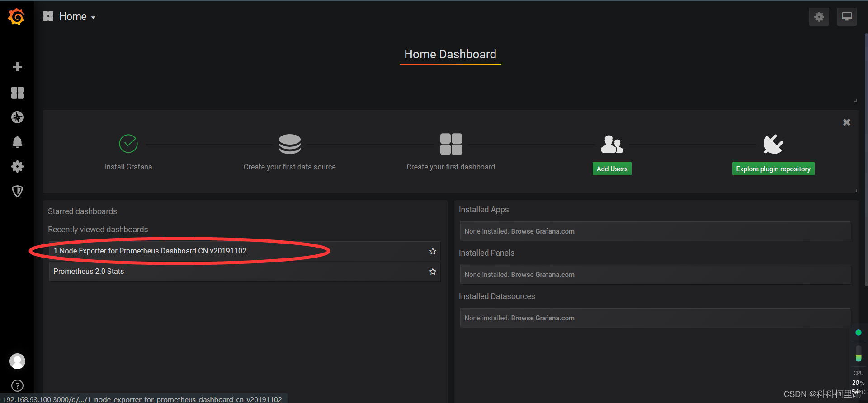The width and height of the screenshot is (868, 403).
Task: Star the Node Exporter dashboard
Action: 433,251
